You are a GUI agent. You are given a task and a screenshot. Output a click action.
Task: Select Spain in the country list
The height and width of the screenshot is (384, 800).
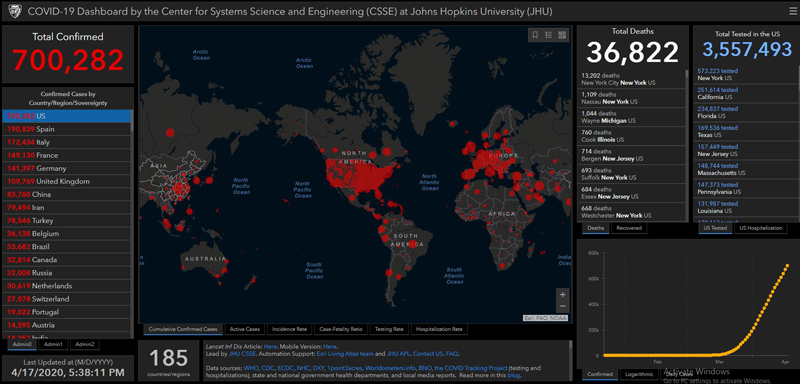point(66,129)
